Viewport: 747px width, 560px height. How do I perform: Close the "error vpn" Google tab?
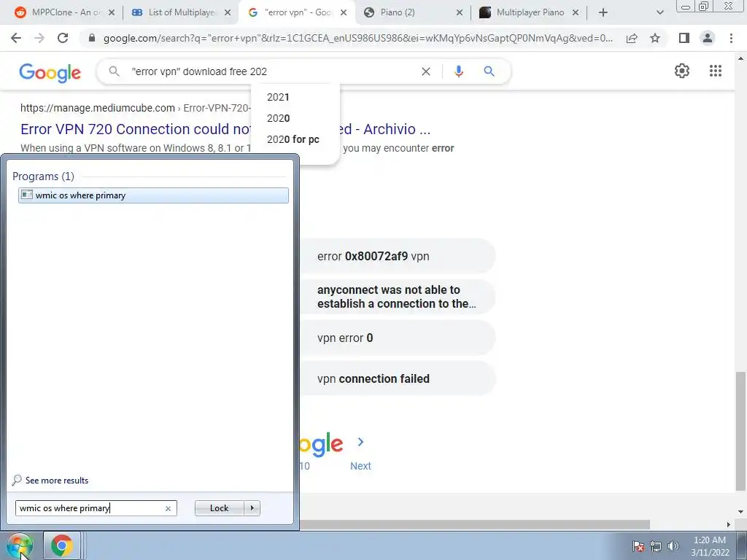click(344, 13)
